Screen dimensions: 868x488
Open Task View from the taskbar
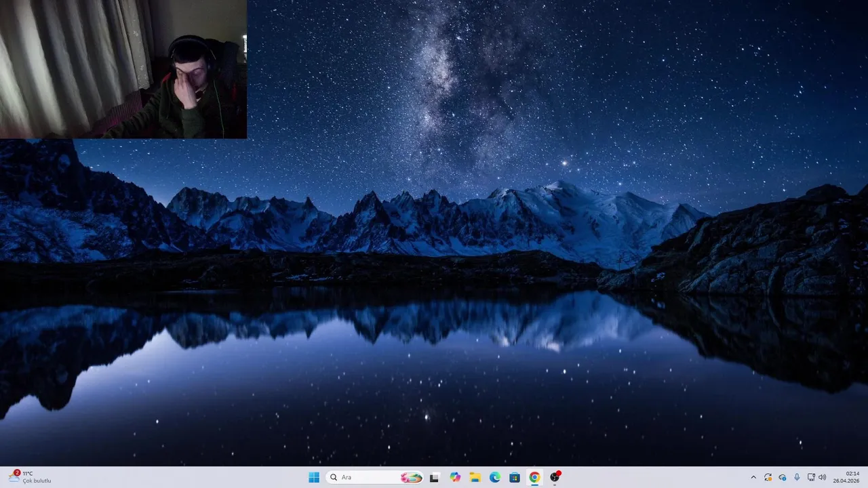point(435,477)
